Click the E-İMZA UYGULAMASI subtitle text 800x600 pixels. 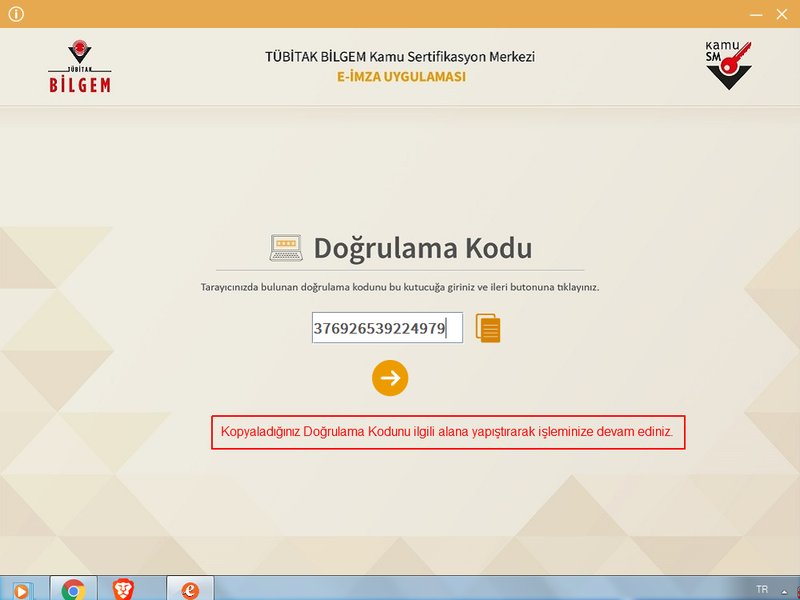[x=401, y=77]
